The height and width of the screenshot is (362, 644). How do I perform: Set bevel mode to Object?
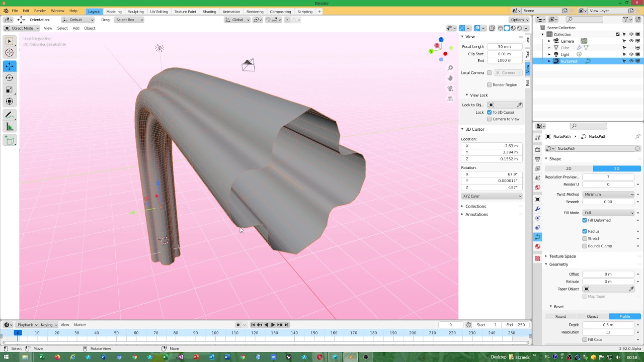point(593,317)
